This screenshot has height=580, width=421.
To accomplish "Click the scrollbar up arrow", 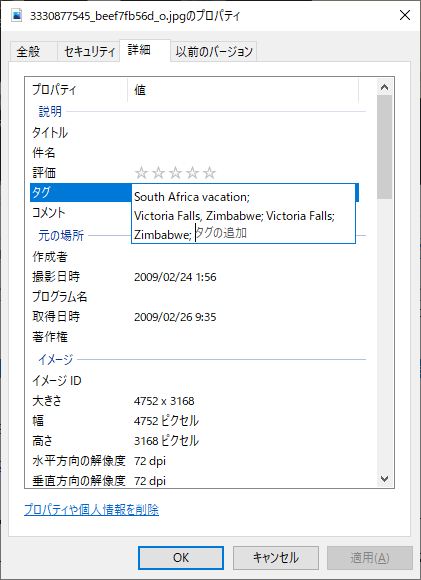I will pyautogui.click(x=384, y=87).
